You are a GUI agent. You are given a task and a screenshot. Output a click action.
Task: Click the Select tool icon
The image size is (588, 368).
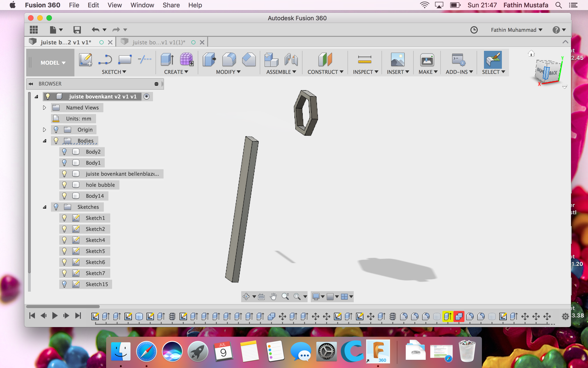point(492,60)
